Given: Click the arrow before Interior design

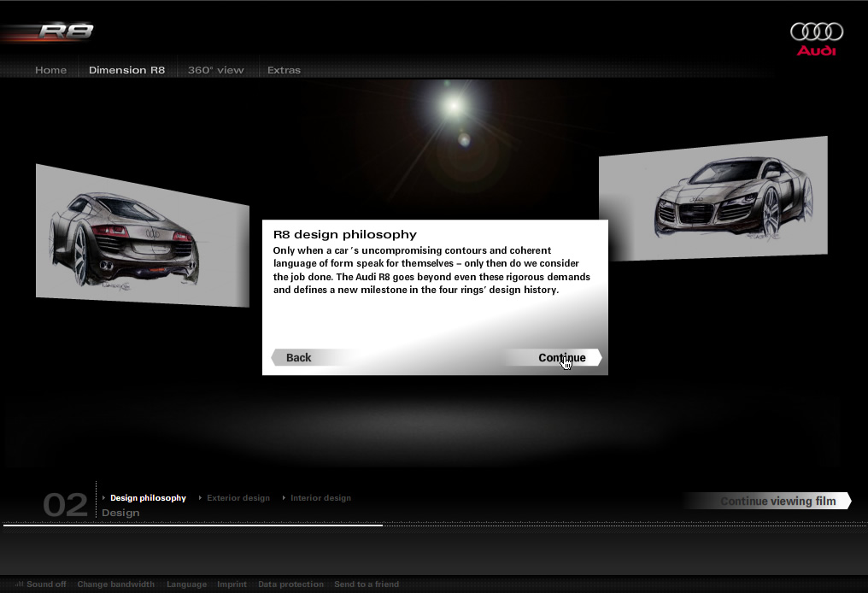Looking at the screenshot, I should pos(284,498).
